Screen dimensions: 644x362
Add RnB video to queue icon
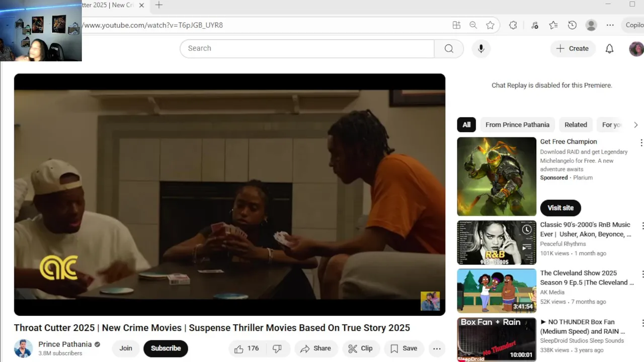point(527,247)
